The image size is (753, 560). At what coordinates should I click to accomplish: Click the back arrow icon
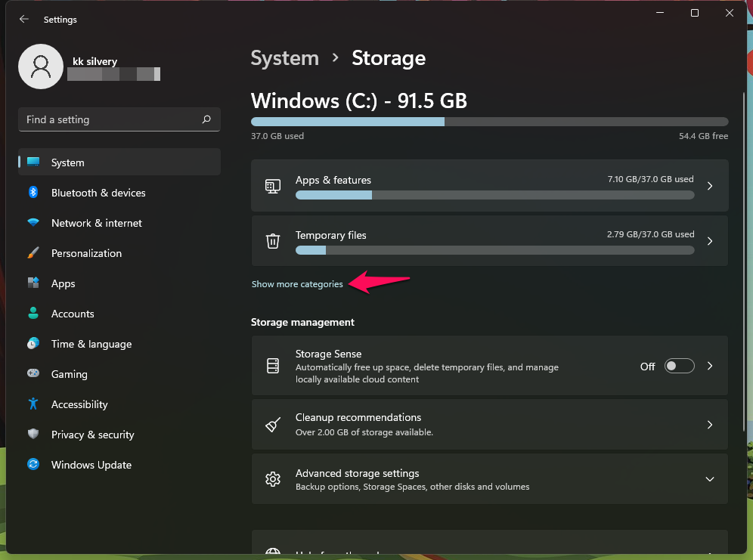pyautogui.click(x=23, y=19)
